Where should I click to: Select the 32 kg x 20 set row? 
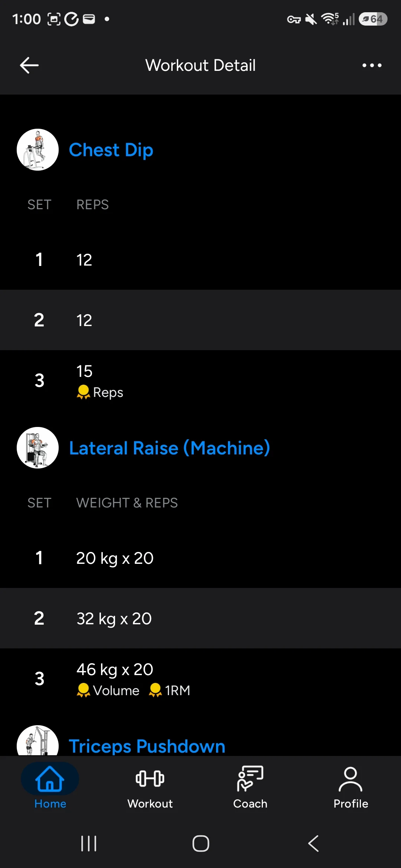tap(200, 618)
